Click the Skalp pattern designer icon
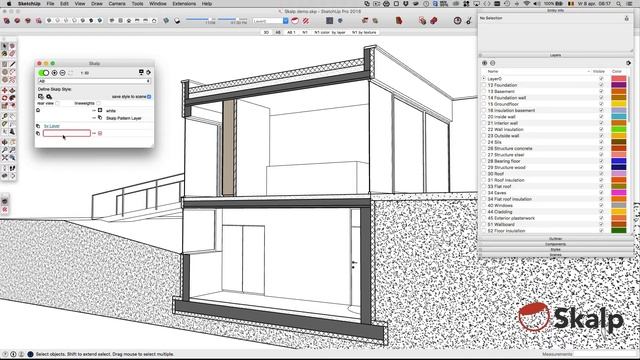Image resolution: width=640 pixels, height=360 pixels. coord(141,72)
